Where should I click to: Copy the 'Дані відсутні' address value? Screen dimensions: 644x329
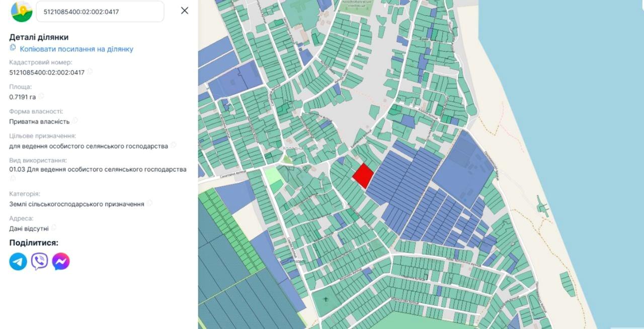(54, 228)
